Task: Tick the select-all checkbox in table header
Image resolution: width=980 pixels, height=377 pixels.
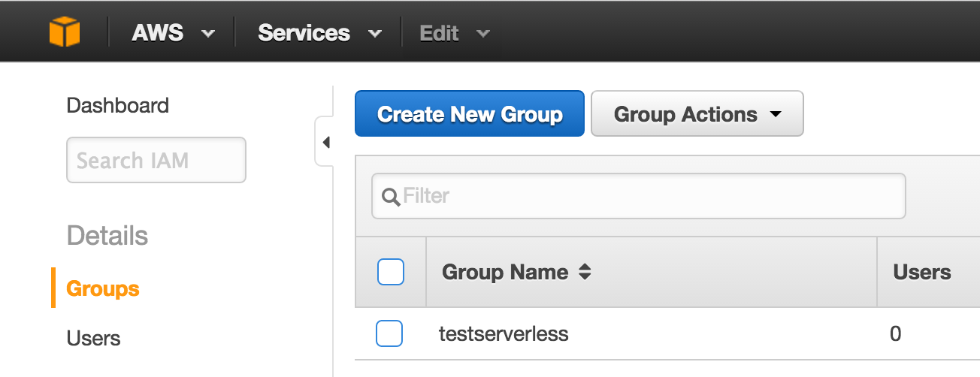Action: [x=390, y=272]
